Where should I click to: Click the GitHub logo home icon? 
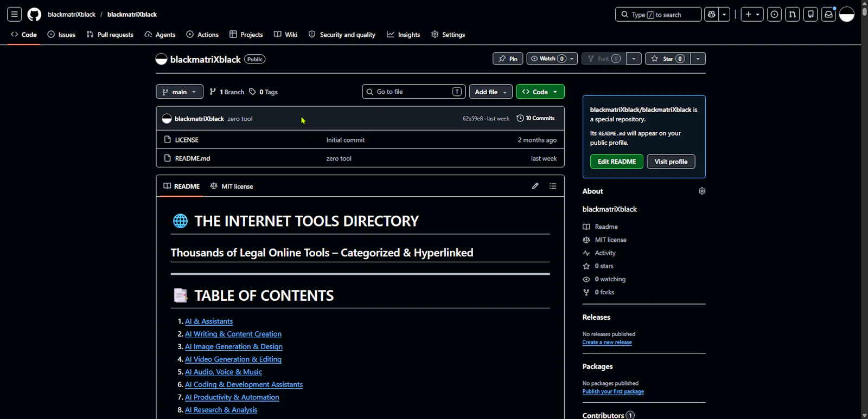(34, 15)
